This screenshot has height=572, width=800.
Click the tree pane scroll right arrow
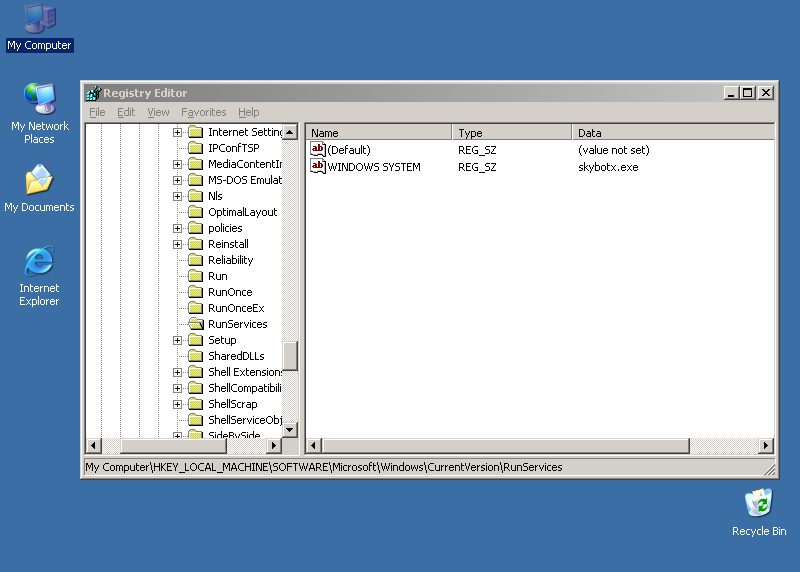(x=274, y=445)
